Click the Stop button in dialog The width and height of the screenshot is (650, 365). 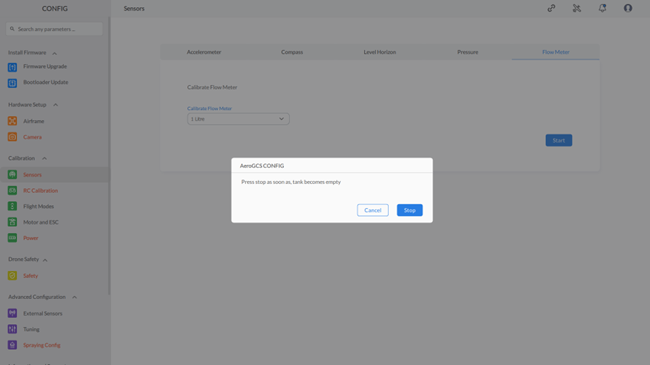pyautogui.click(x=410, y=210)
